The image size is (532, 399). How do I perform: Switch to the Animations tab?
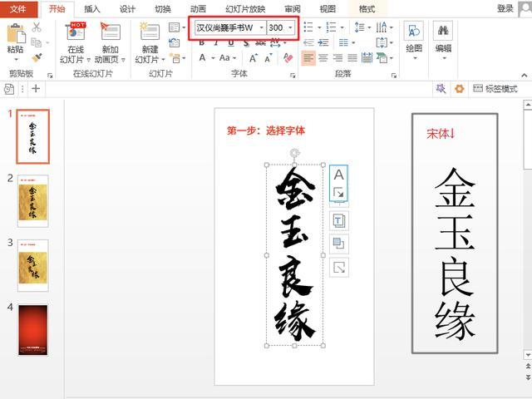[x=198, y=9]
